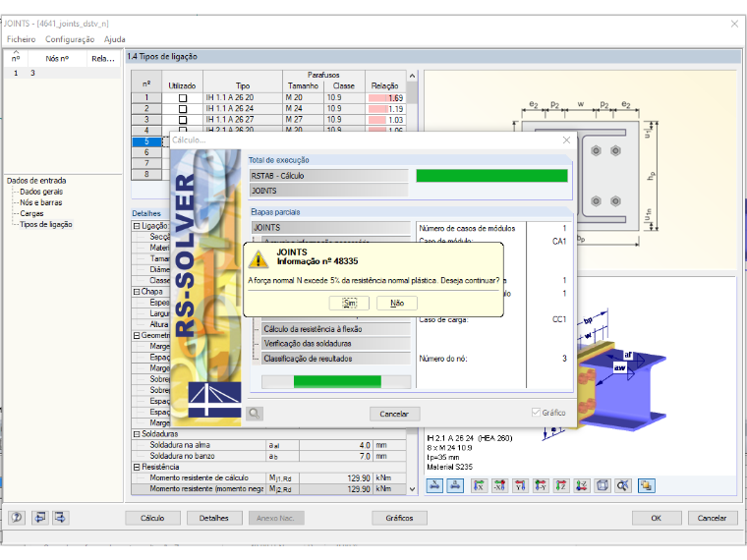This screenshot has width=747, height=560.
Task: Toggle the dimensions display icon in graphic toolbar
Action: (434, 485)
